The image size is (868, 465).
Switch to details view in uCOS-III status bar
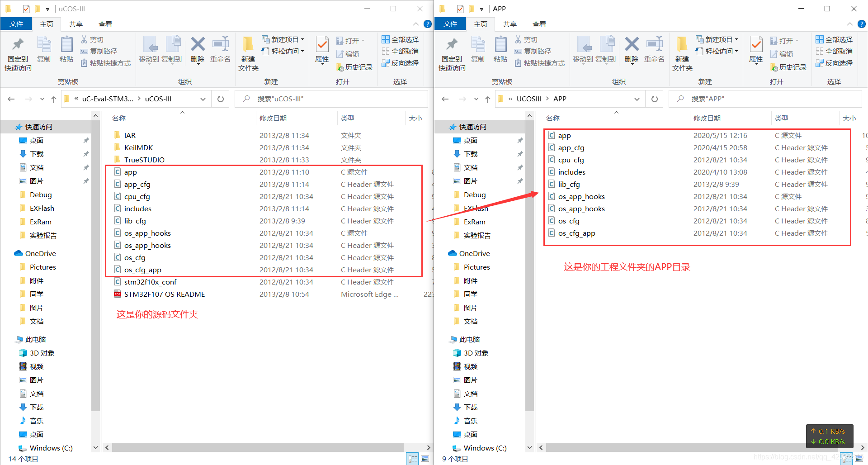click(x=413, y=459)
